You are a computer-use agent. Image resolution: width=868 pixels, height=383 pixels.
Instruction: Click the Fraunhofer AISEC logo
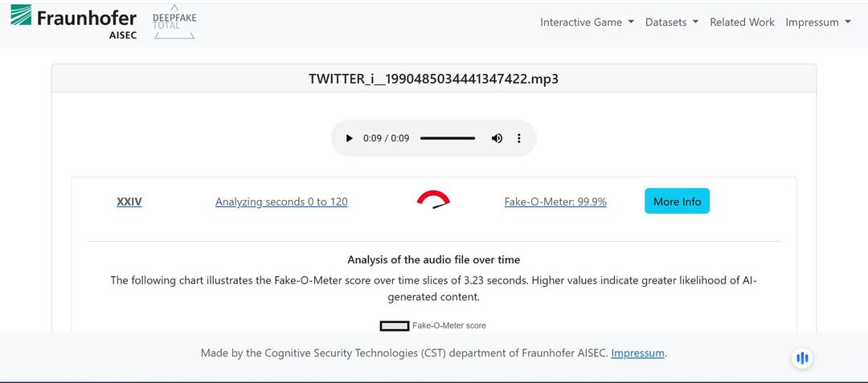click(x=74, y=22)
